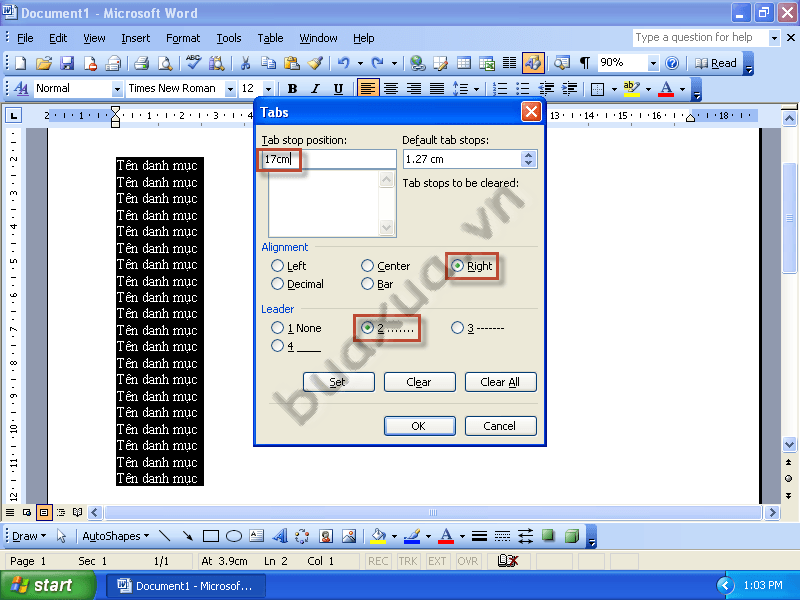The width and height of the screenshot is (800, 600).
Task: Toggle Show/Hide paragraph marks
Action: pyautogui.click(x=585, y=63)
